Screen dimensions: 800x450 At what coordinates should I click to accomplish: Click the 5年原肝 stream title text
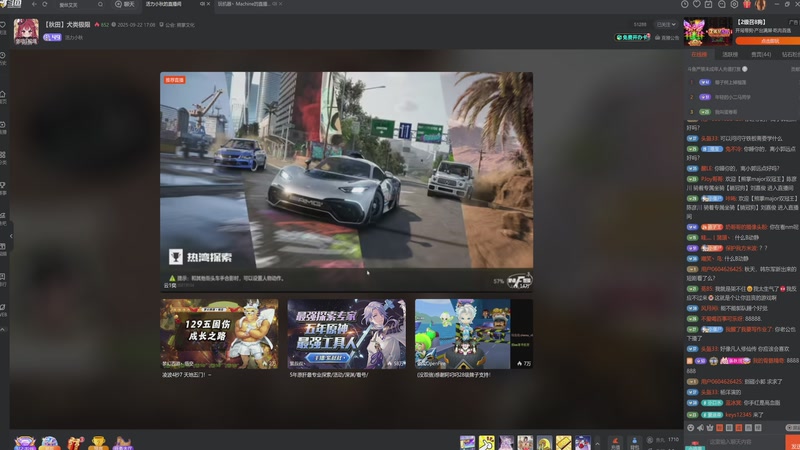[x=329, y=374]
